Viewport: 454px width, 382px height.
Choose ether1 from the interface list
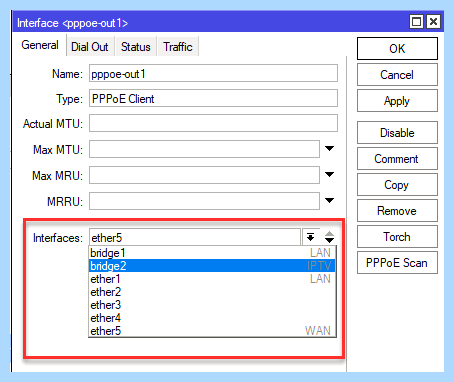coord(212,279)
